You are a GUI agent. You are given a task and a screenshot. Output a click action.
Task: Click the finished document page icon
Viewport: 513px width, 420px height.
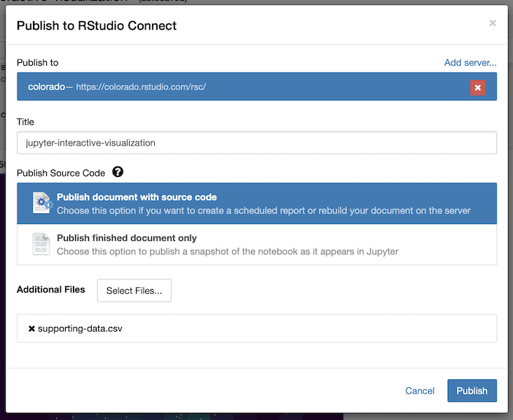(x=41, y=244)
